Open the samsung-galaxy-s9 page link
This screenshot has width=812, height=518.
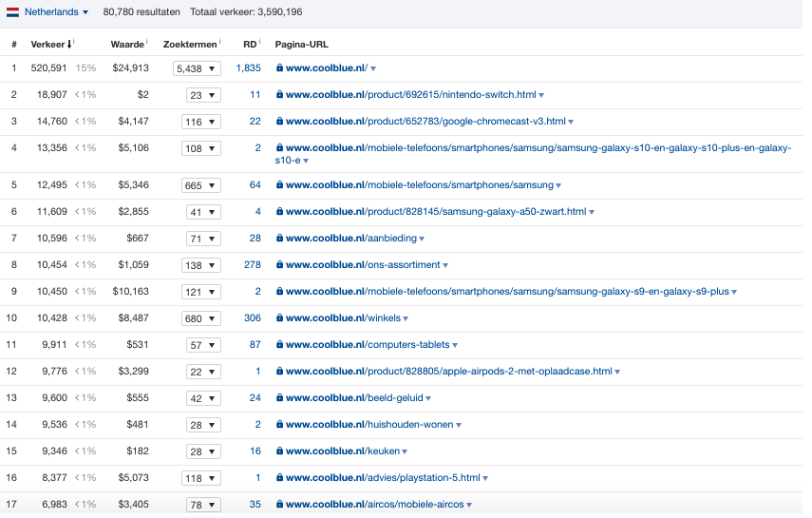[x=507, y=292]
